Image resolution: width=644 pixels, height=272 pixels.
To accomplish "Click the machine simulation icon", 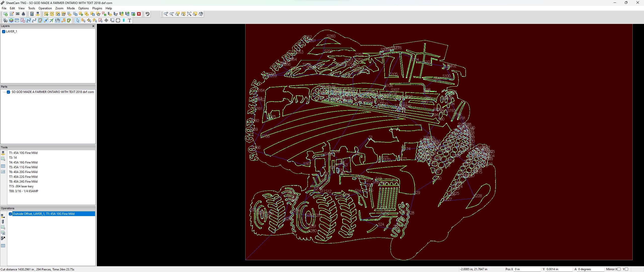I will [58, 20].
